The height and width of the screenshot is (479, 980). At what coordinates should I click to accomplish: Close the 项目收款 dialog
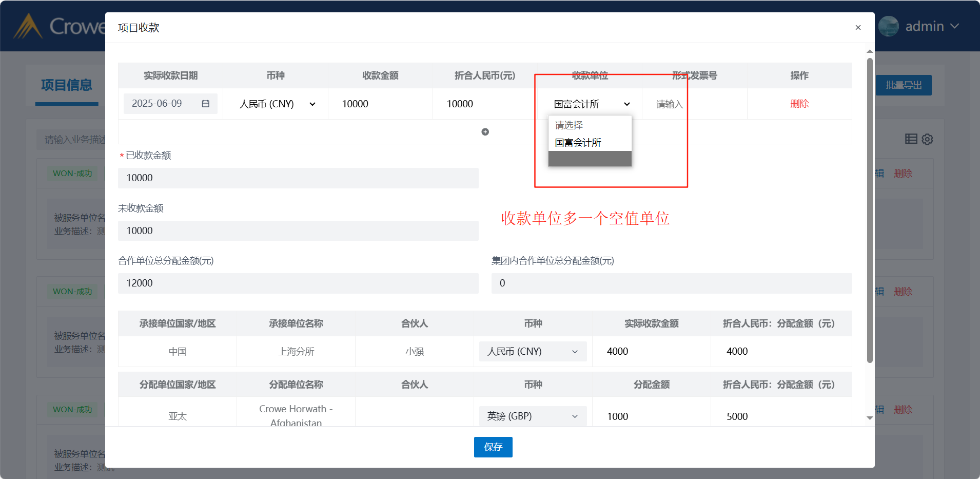click(x=858, y=28)
